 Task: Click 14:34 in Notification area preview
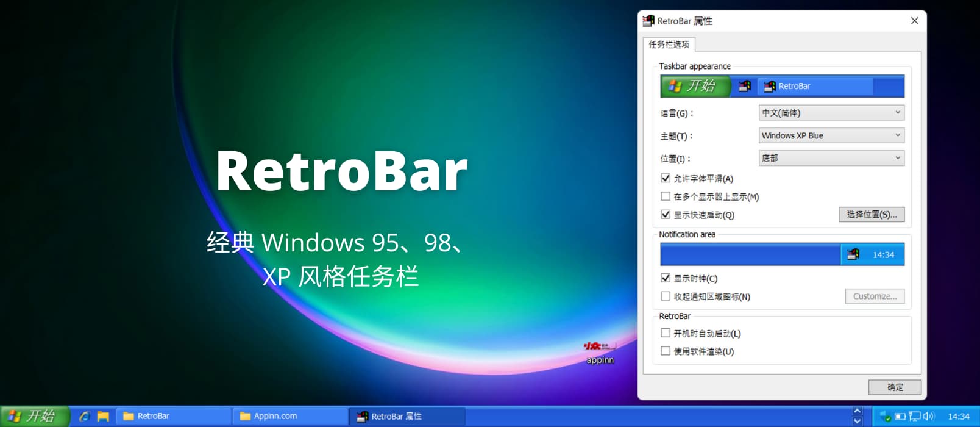[883, 254]
